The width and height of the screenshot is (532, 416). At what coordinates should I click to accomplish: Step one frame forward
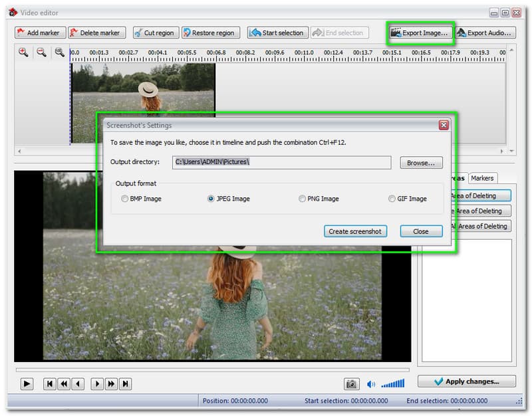[x=97, y=383]
